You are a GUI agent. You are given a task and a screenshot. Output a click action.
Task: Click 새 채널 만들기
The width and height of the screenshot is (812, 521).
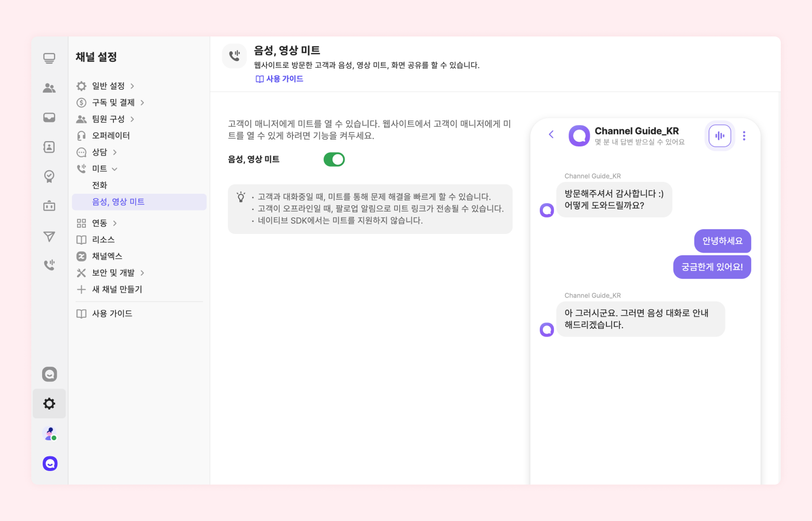(117, 289)
